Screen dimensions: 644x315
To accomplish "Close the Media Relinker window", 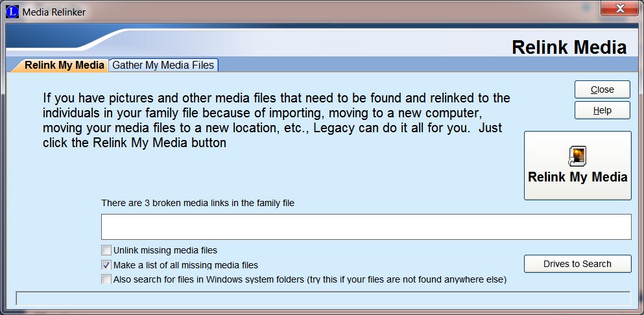I will click(x=619, y=8).
